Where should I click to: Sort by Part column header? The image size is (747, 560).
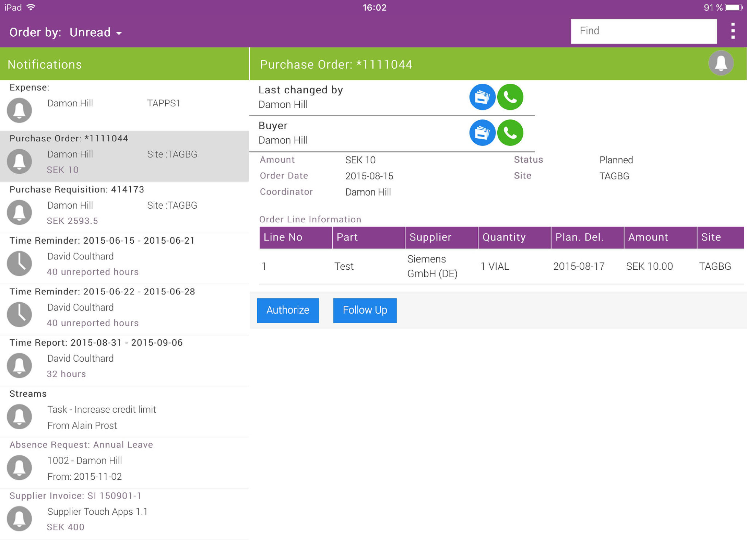pyautogui.click(x=368, y=237)
